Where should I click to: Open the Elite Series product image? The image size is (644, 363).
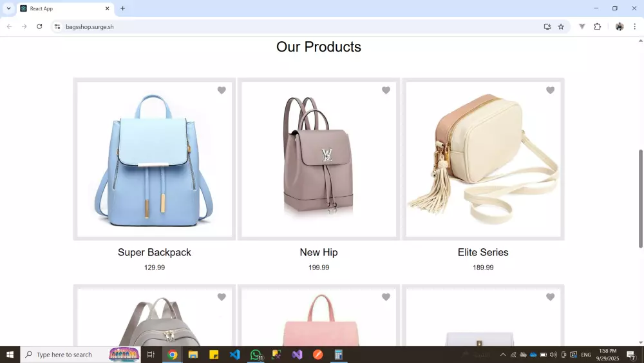click(x=483, y=159)
